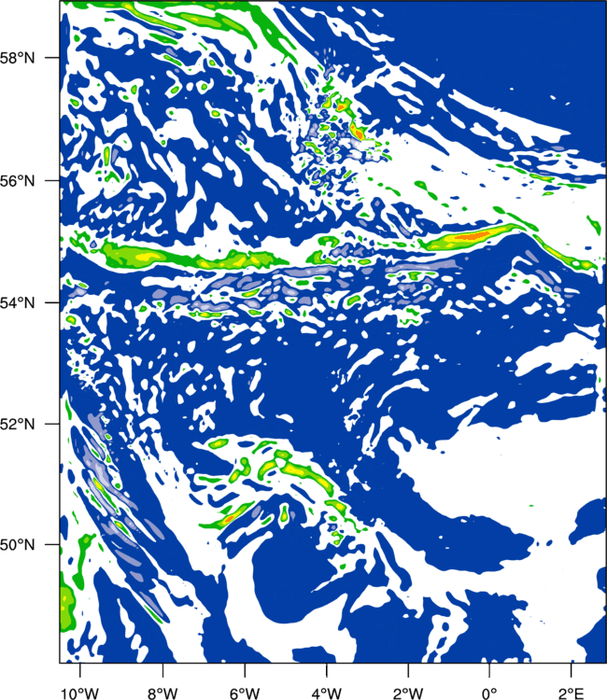Image resolution: width=607 pixels, height=700 pixels.
Task: Click the 2°W longitude label
Action: click(x=408, y=693)
